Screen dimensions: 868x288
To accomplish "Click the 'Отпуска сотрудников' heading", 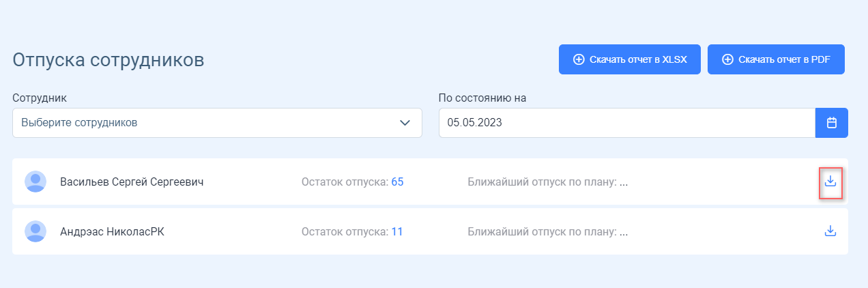I will [x=108, y=59].
